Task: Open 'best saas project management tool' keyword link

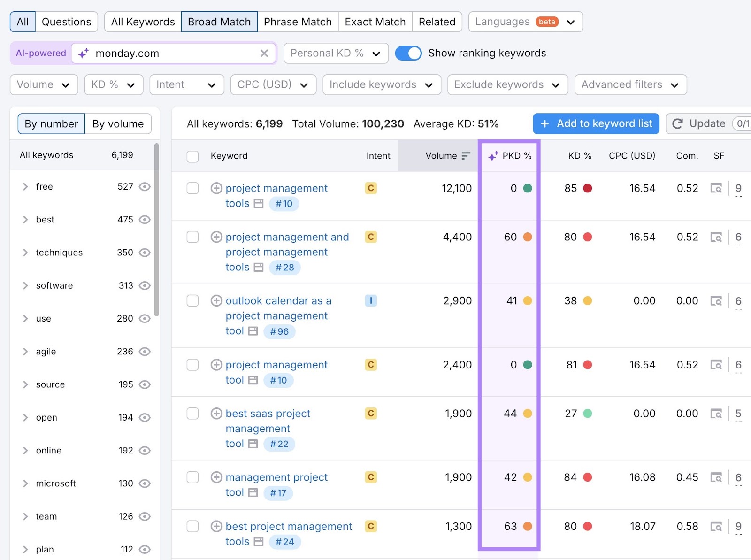Action: click(x=268, y=429)
